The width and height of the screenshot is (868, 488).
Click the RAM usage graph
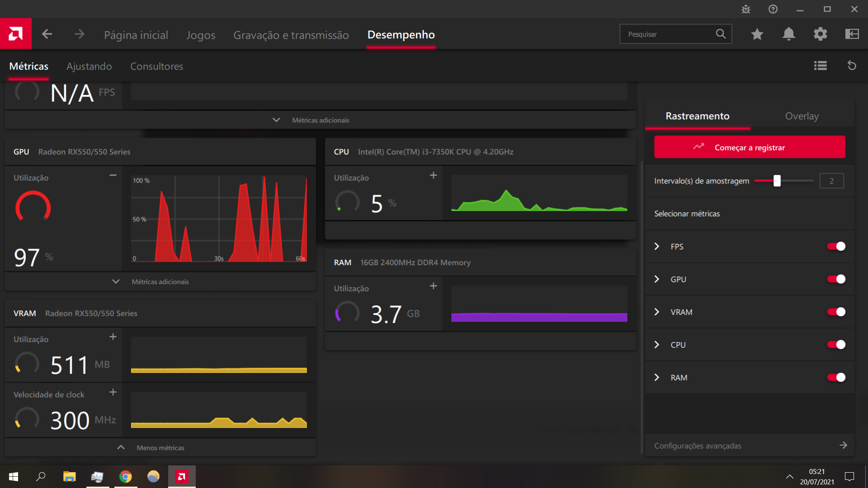pos(539,304)
